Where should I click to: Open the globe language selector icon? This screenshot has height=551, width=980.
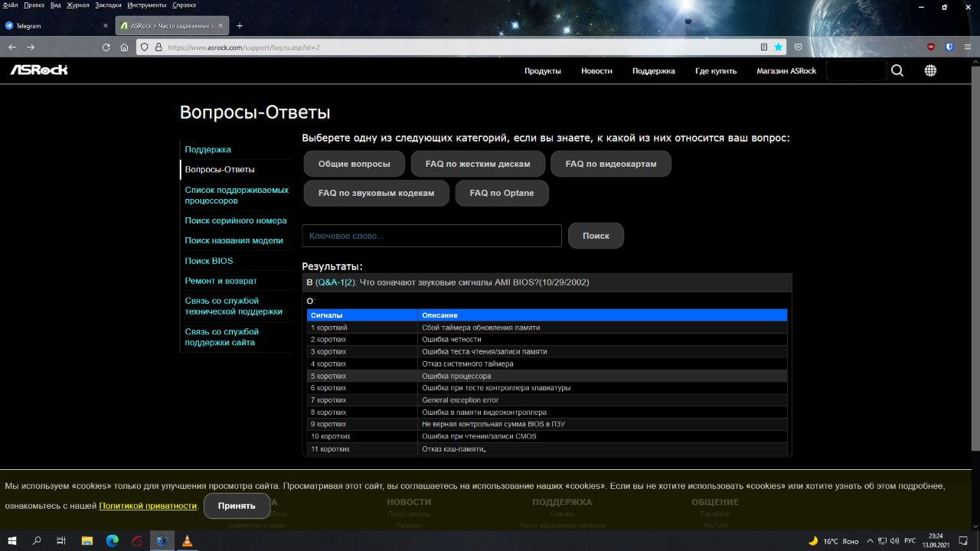click(x=930, y=70)
